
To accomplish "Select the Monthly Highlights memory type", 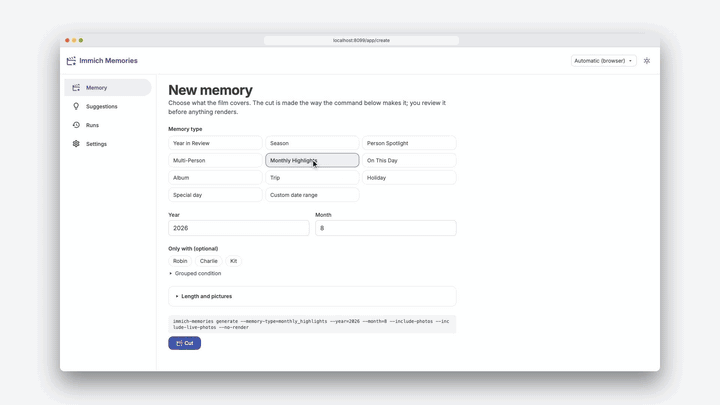I will coord(312,160).
